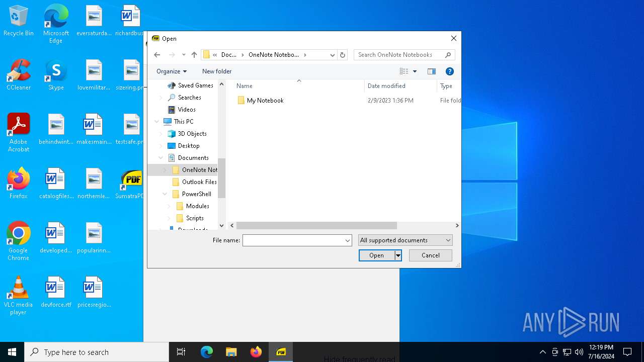644x362 pixels.
Task: Expand the 3D Objects tree node
Action: click(x=161, y=134)
